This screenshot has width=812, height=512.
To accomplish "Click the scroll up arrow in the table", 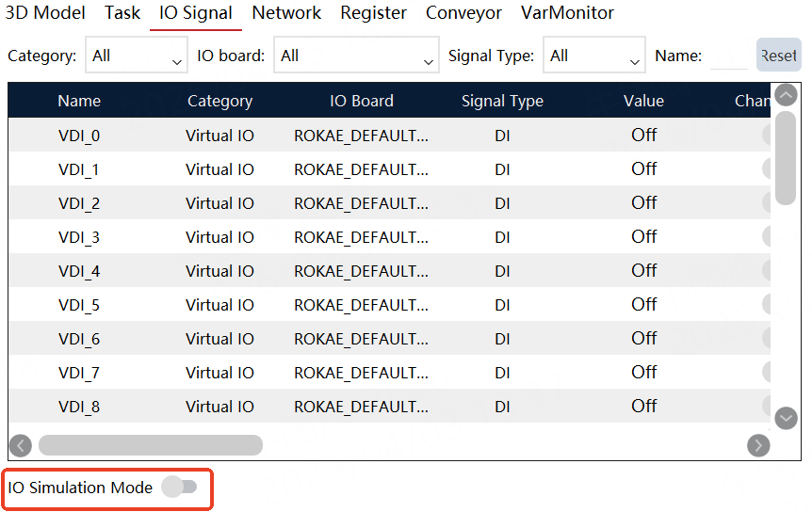I will 786,95.
